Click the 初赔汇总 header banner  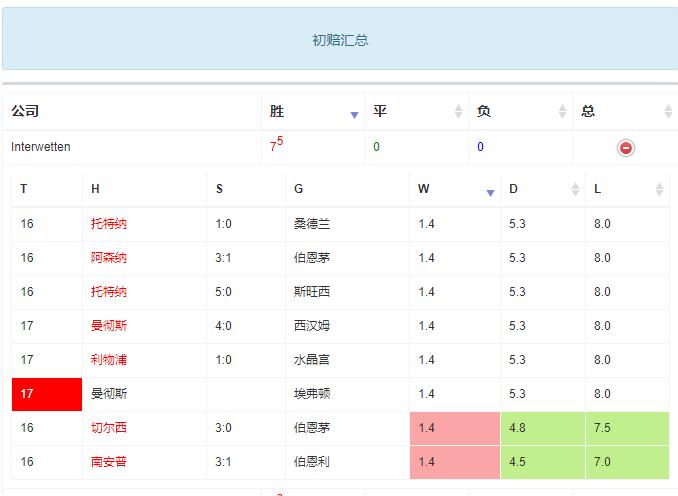(x=340, y=38)
